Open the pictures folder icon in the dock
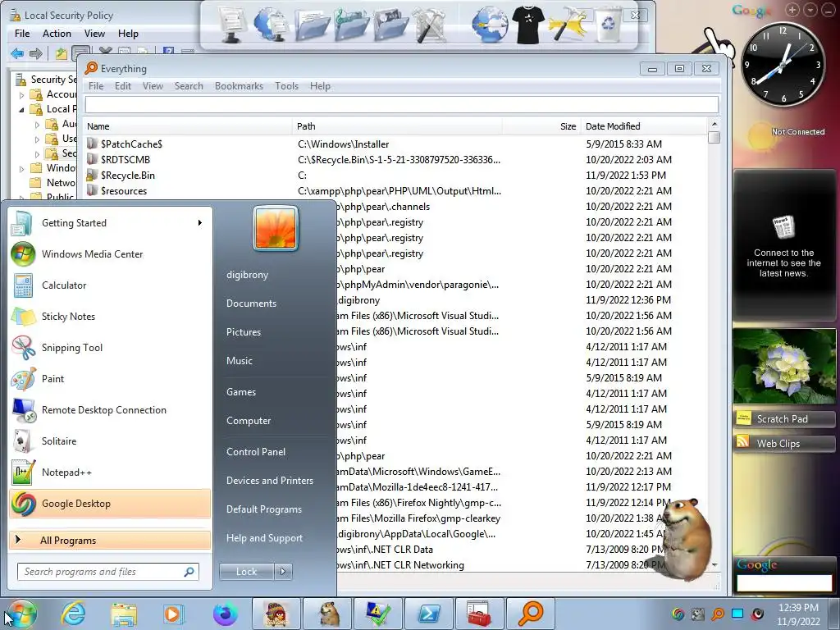The height and width of the screenshot is (630, 840). click(x=391, y=25)
